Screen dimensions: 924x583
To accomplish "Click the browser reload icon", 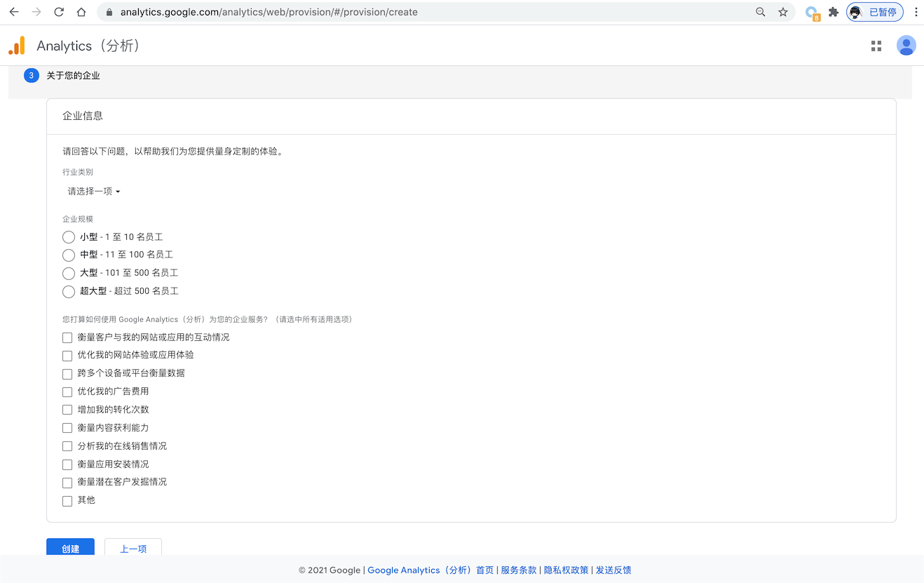I will (59, 12).
